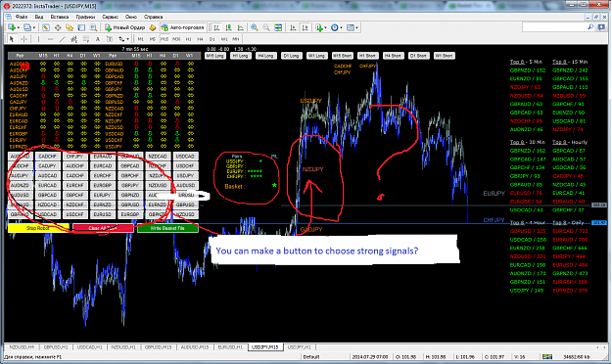
Task: Open the Вид menu
Action: pyautogui.click(x=39, y=17)
